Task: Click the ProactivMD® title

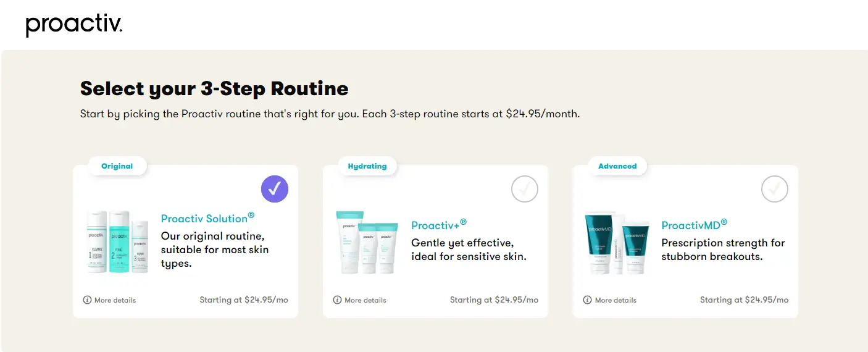Action: (x=695, y=224)
